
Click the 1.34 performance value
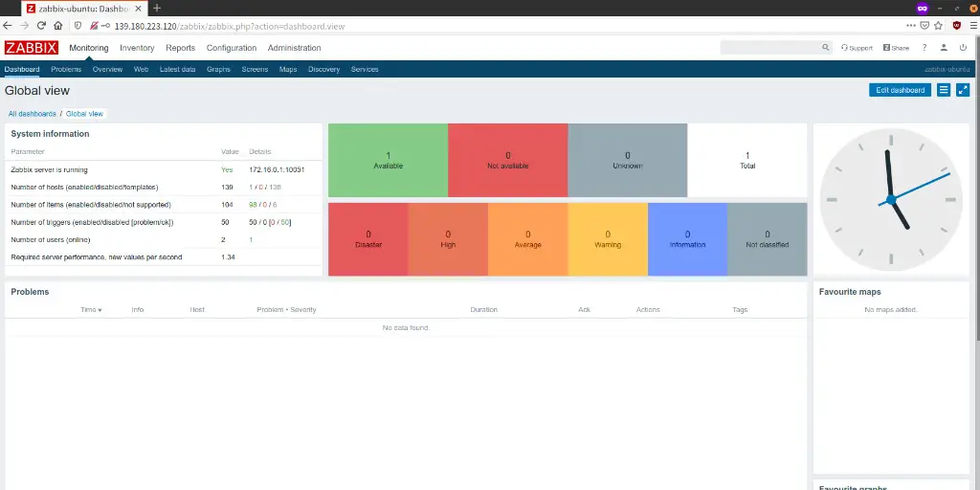[228, 257]
